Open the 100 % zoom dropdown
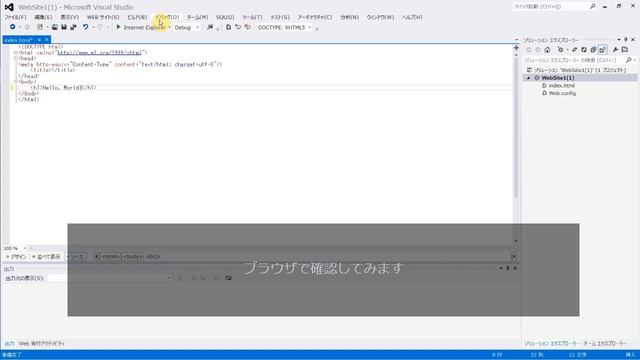Screen dimensions: 640x360 coord(15,248)
